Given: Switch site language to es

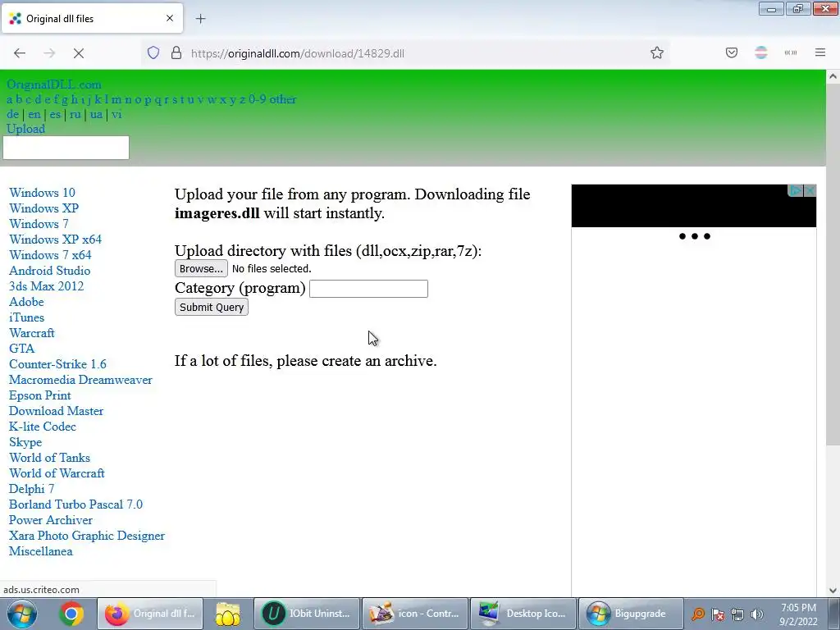Looking at the screenshot, I should [55, 114].
